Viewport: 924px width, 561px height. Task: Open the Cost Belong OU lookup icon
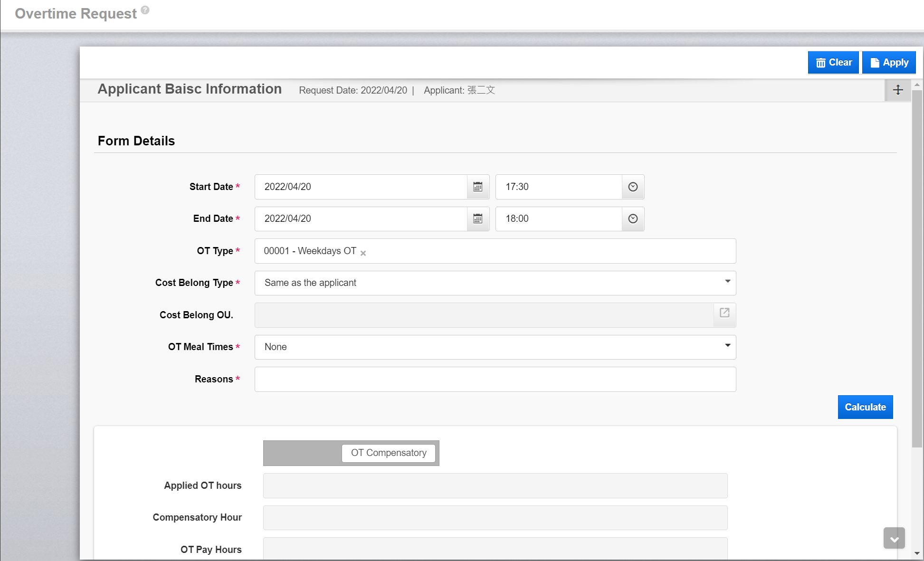pyautogui.click(x=724, y=313)
